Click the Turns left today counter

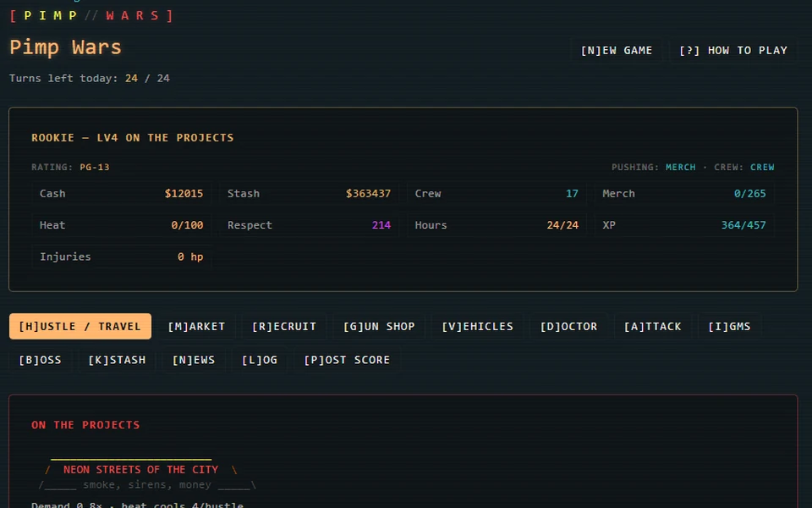click(x=90, y=78)
